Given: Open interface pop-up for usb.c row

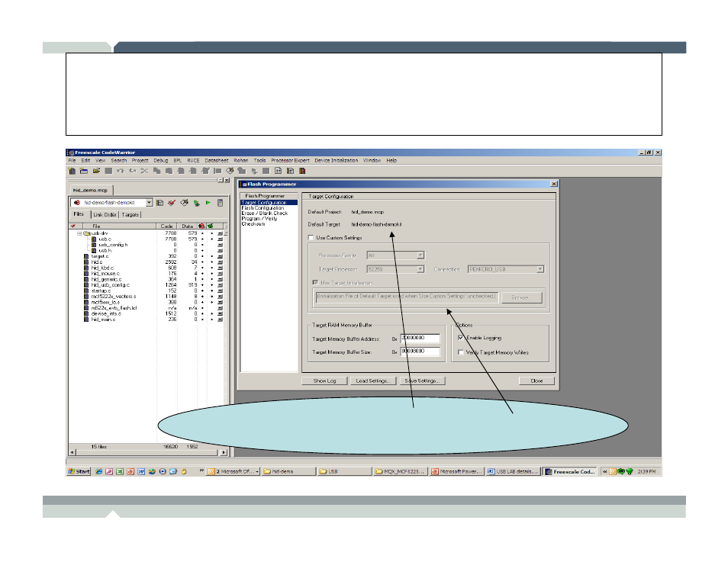Looking at the screenshot, I should point(220,239).
